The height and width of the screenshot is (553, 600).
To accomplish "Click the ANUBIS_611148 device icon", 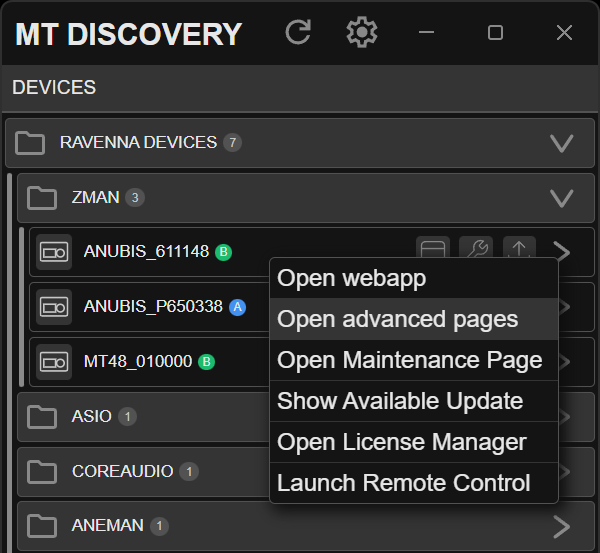I will click(x=54, y=252).
